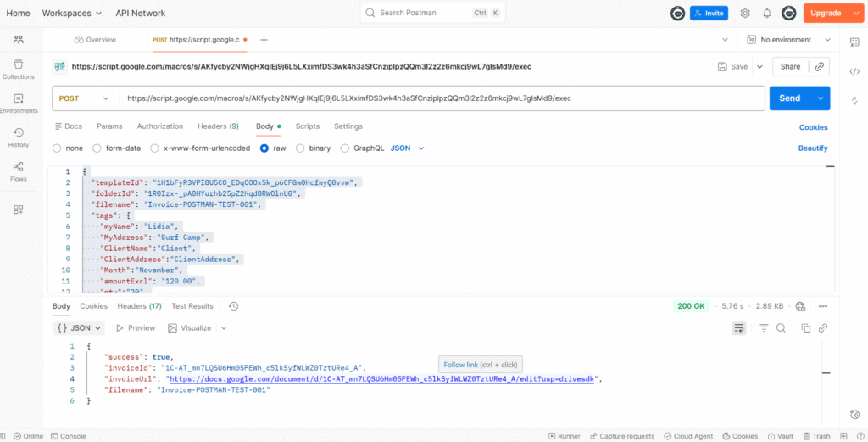Open the settings gear in header
This screenshot has height=442, width=868.
[x=745, y=14]
